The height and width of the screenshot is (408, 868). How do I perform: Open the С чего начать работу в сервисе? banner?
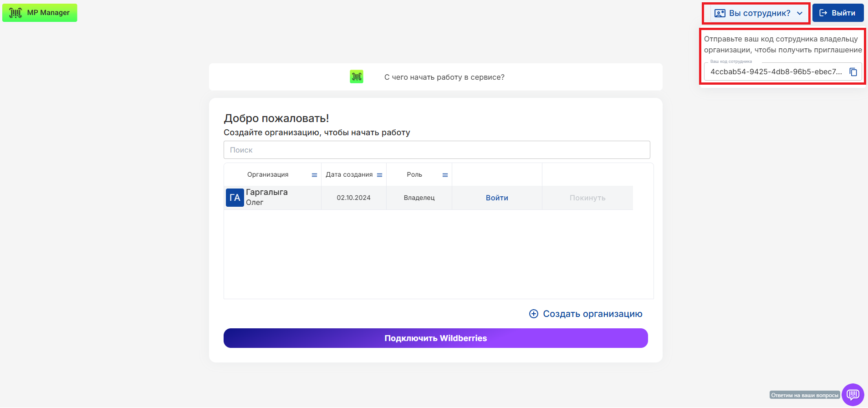tap(444, 77)
